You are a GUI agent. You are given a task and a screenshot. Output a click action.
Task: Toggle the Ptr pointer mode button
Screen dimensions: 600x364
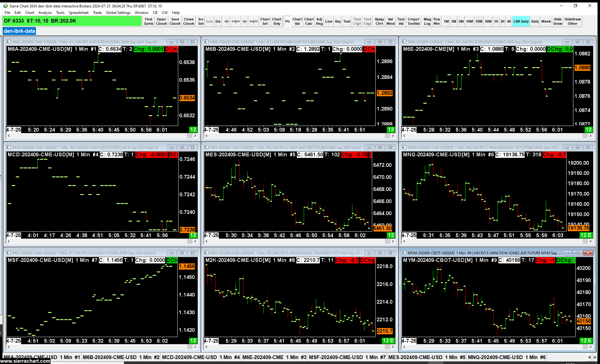coord(288,21)
